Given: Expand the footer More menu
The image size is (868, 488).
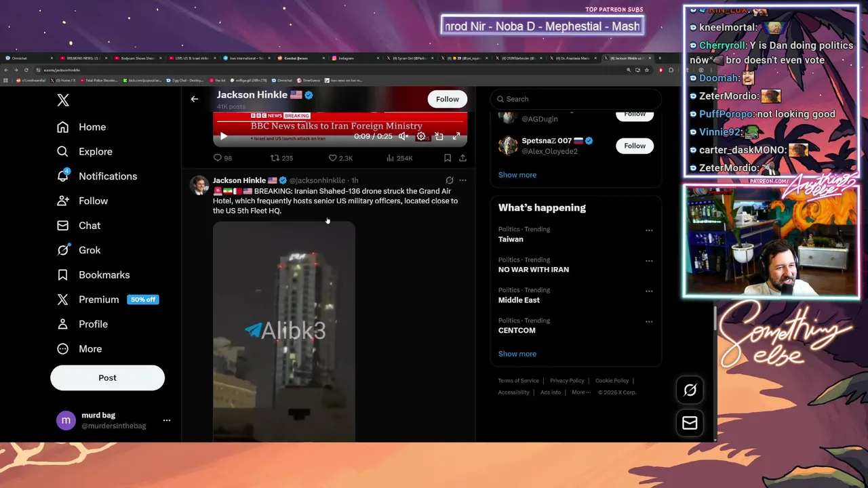Looking at the screenshot, I should coord(581,392).
